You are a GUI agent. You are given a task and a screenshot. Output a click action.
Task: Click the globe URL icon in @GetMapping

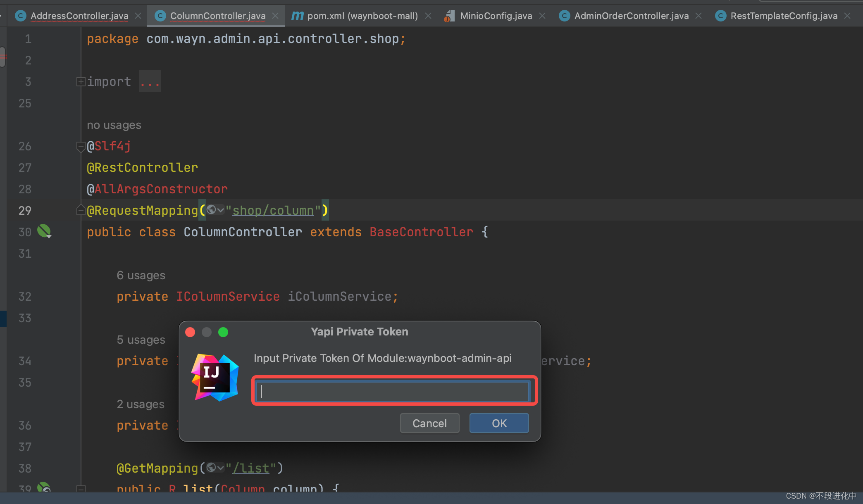(x=211, y=467)
